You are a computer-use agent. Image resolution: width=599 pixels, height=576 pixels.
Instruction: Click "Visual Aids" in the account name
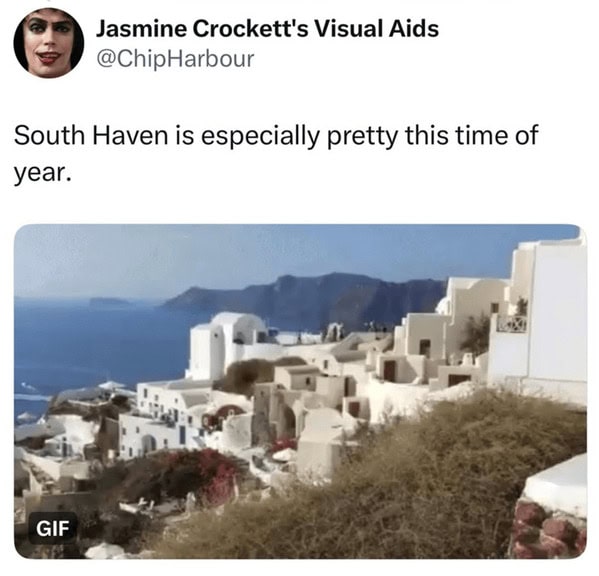point(376,29)
